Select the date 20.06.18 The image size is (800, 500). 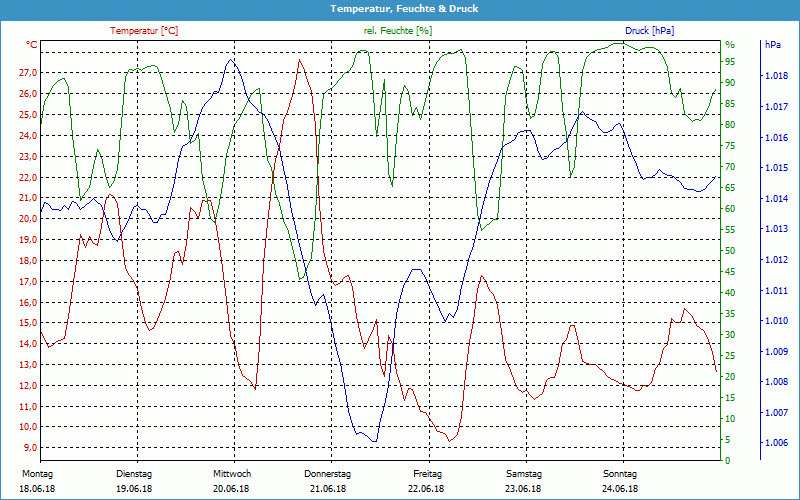(x=231, y=489)
